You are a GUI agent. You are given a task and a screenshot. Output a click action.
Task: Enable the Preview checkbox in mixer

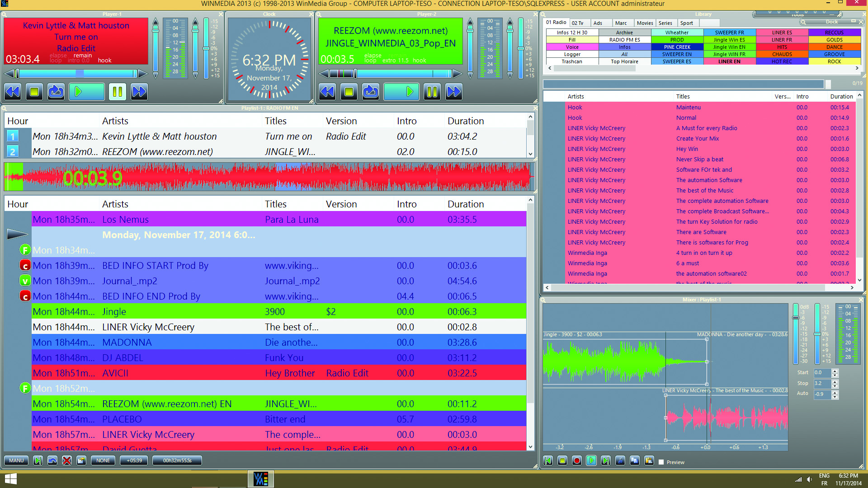(x=661, y=462)
